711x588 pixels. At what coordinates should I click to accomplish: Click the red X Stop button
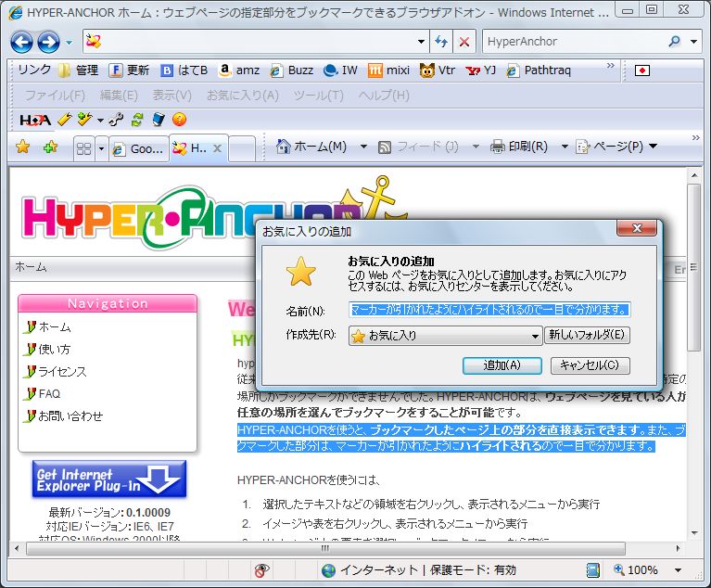[463, 42]
